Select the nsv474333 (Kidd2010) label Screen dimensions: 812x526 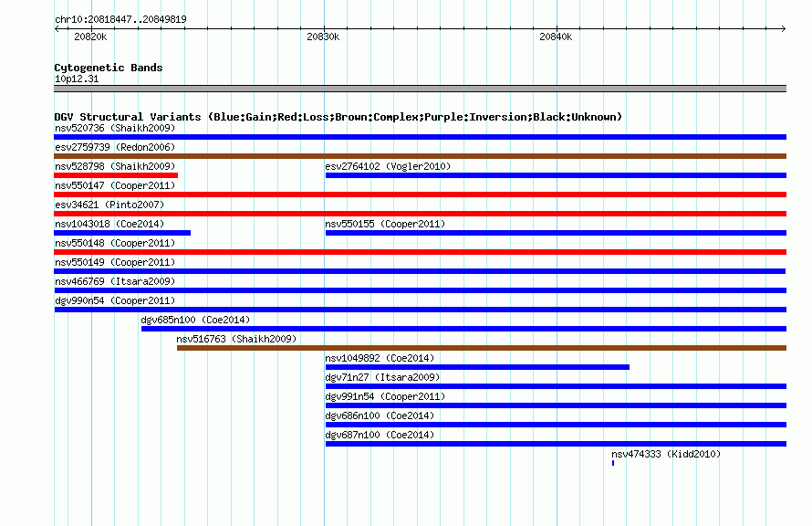pyautogui.click(x=666, y=454)
